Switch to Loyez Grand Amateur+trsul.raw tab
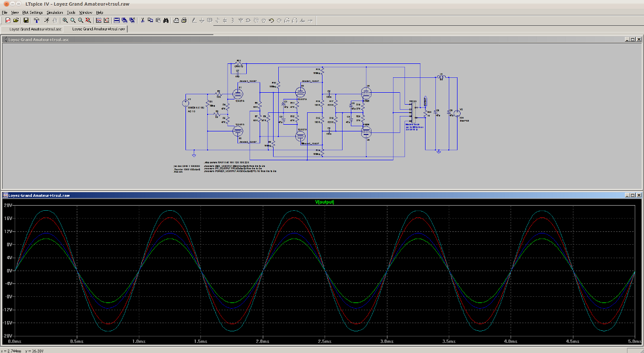Viewport: 644px width, 353px height. (98, 29)
